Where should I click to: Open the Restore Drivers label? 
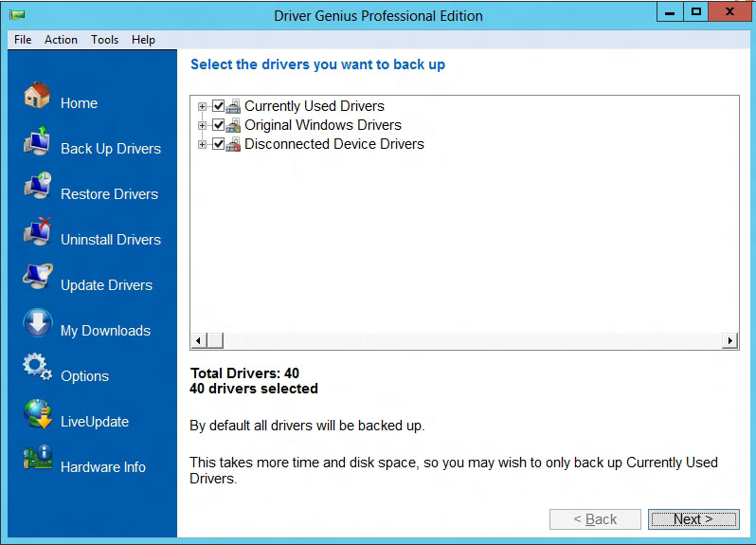click(110, 194)
